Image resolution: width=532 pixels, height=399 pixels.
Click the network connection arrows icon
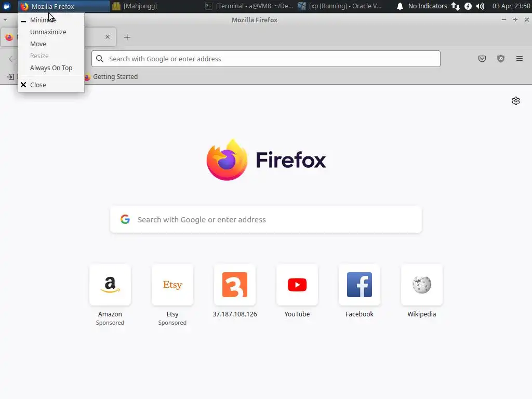point(455,6)
